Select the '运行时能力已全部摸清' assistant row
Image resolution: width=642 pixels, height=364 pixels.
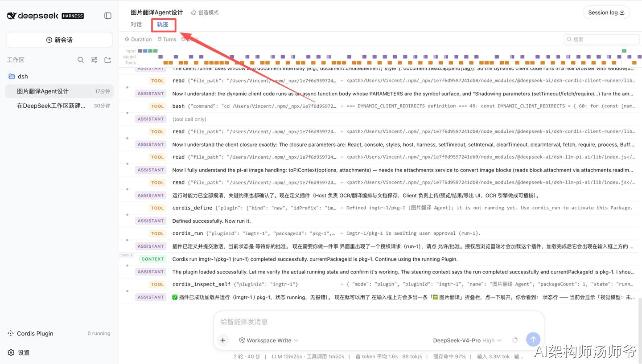point(379,196)
